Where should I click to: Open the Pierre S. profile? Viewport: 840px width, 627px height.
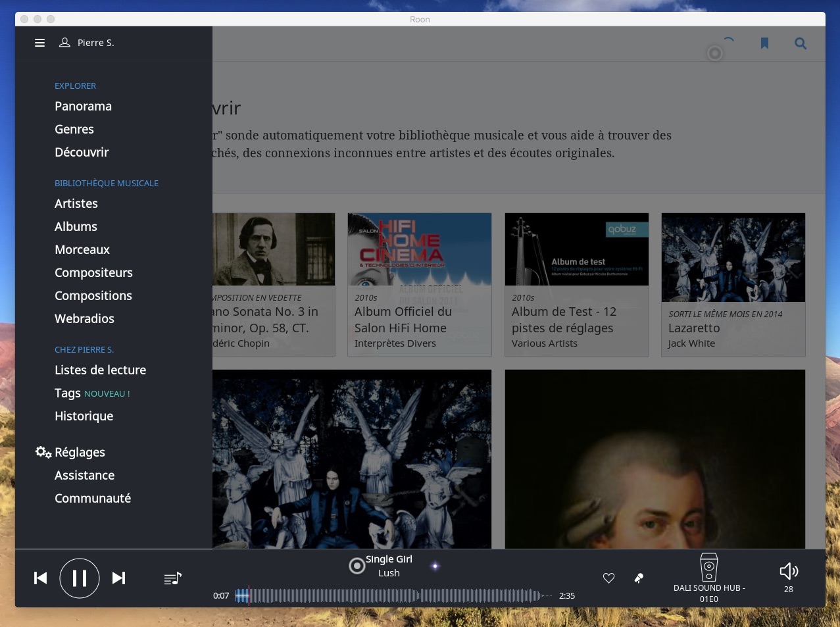[87, 43]
